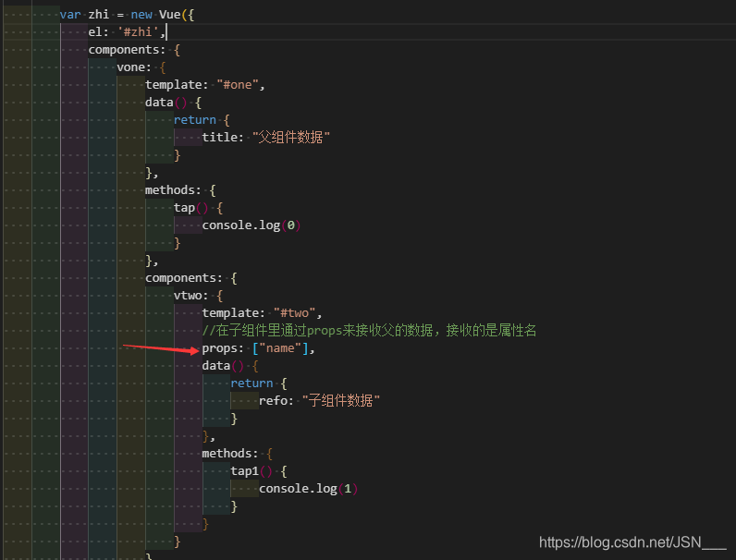Click the el: '#zhi' line
Screen dimensions: 736x560
[x=127, y=32]
